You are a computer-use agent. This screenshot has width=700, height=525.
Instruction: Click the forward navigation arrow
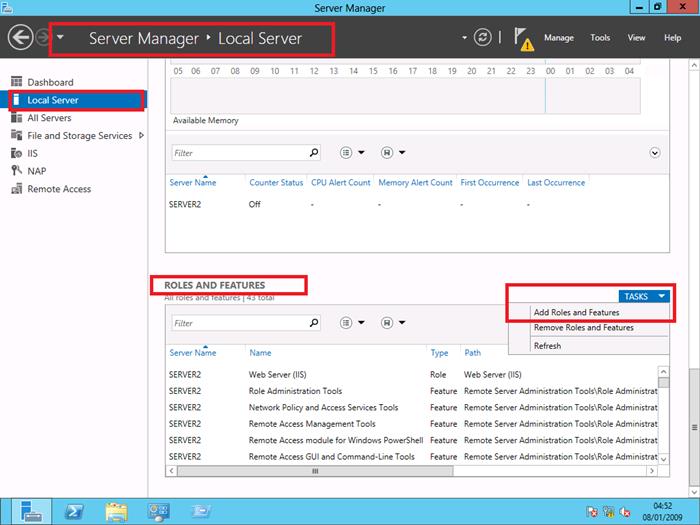[42, 37]
